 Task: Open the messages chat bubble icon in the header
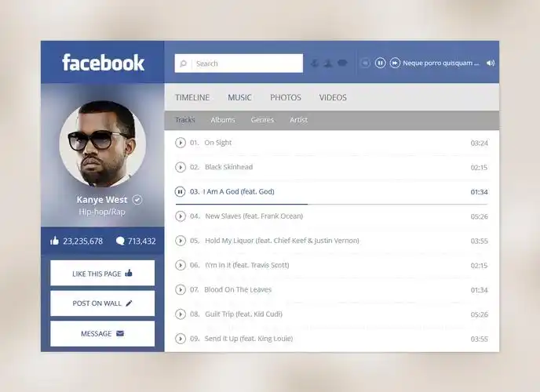click(x=342, y=64)
